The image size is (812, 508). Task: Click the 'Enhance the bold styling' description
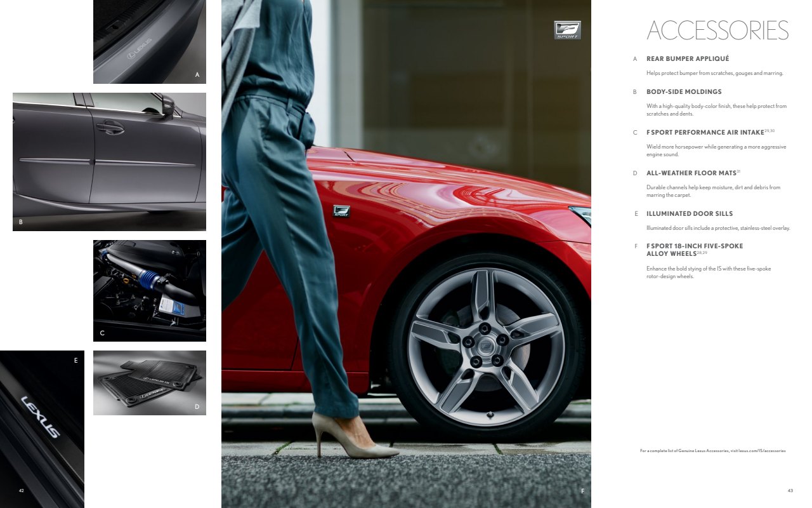(x=709, y=272)
